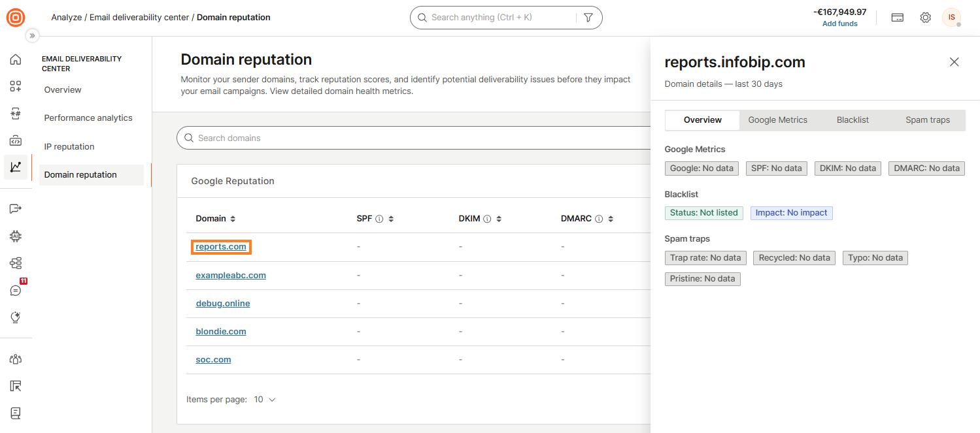Open the billing card icon
The width and height of the screenshot is (980, 433).
click(x=898, y=18)
